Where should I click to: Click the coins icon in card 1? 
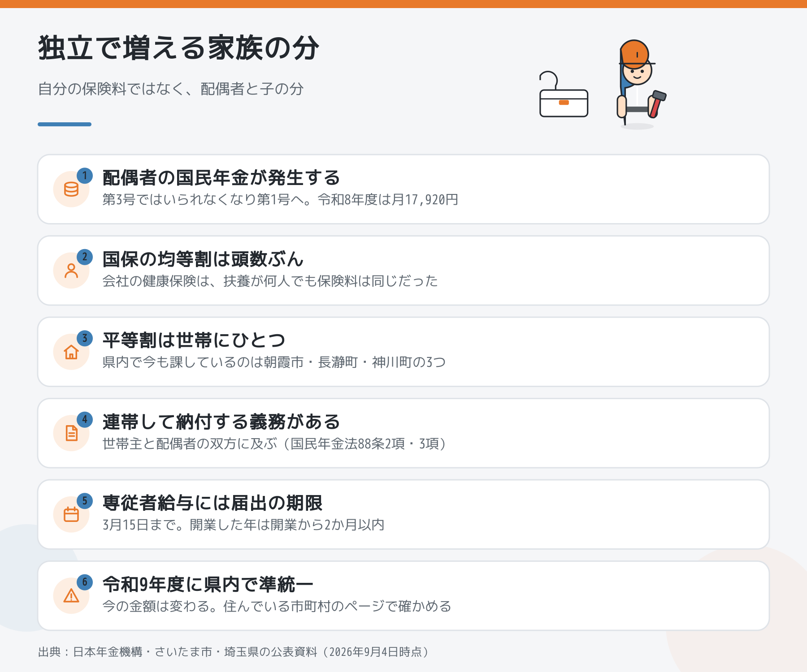tap(71, 189)
